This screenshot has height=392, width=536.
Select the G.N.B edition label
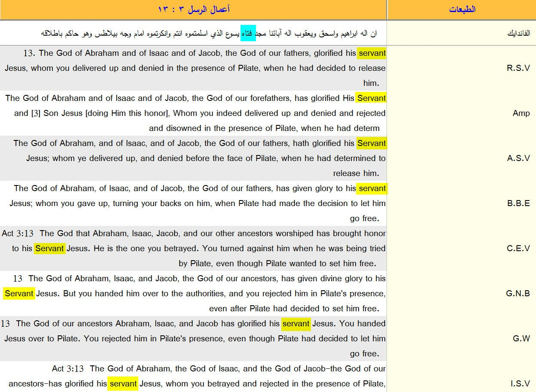[518, 294]
